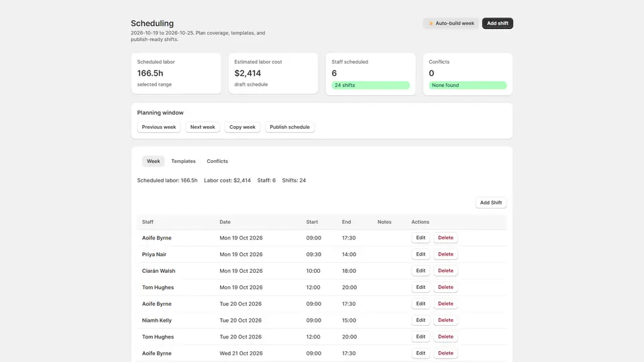The width and height of the screenshot is (644, 362).
Task: Edit Aoife Byrne's Mon 19 Oct shift
Action: tap(421, 237)
